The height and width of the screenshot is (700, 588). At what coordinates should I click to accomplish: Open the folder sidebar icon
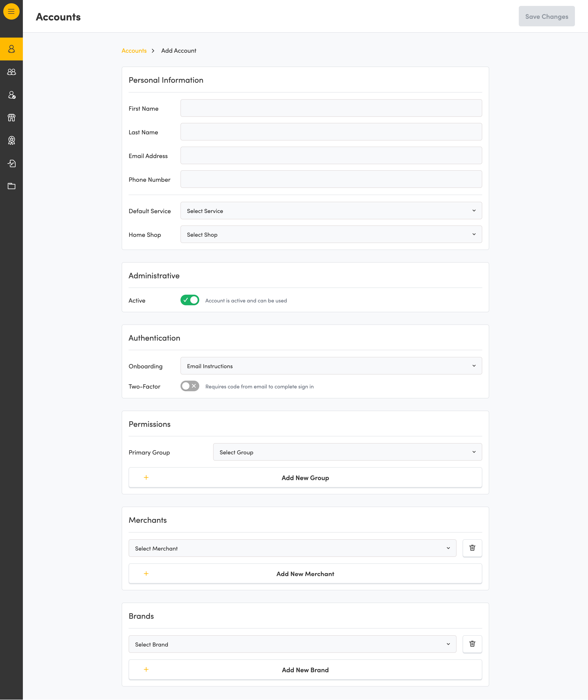(x=11, y=186)
